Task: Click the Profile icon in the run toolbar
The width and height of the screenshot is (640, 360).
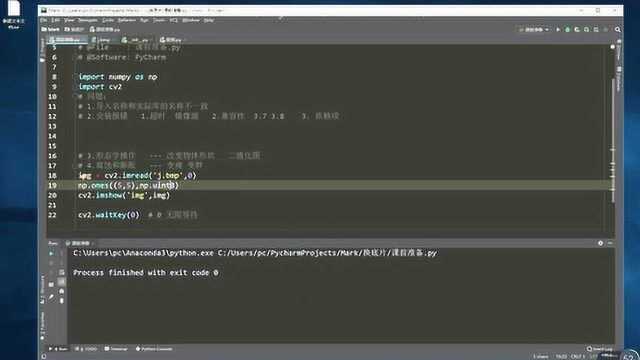Action: coord(587,29)
